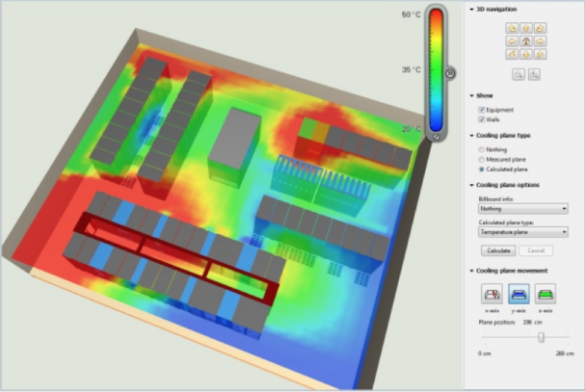Screen dimensions: 585x392
Task: Zoom in with the plus magnifier
Action: (x=534, y=74)
